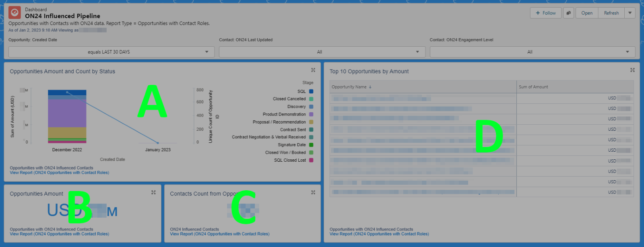Click the Stage legend heading

308,82
